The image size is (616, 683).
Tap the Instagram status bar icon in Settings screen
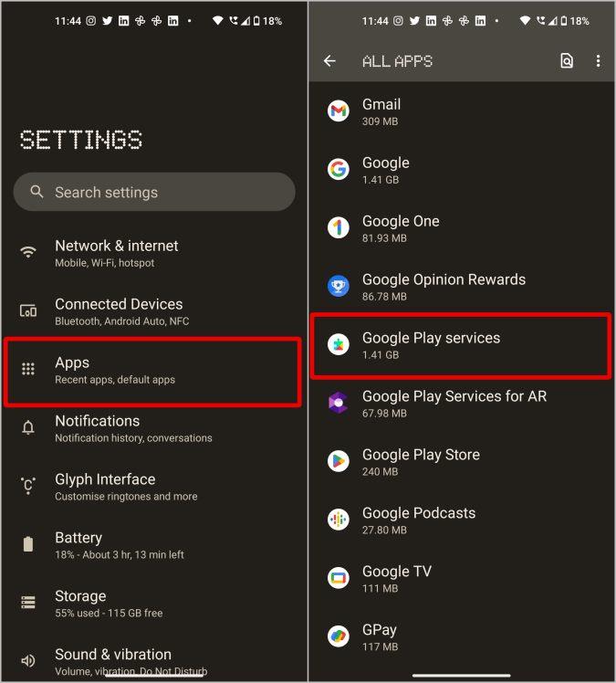pos(90,21)
